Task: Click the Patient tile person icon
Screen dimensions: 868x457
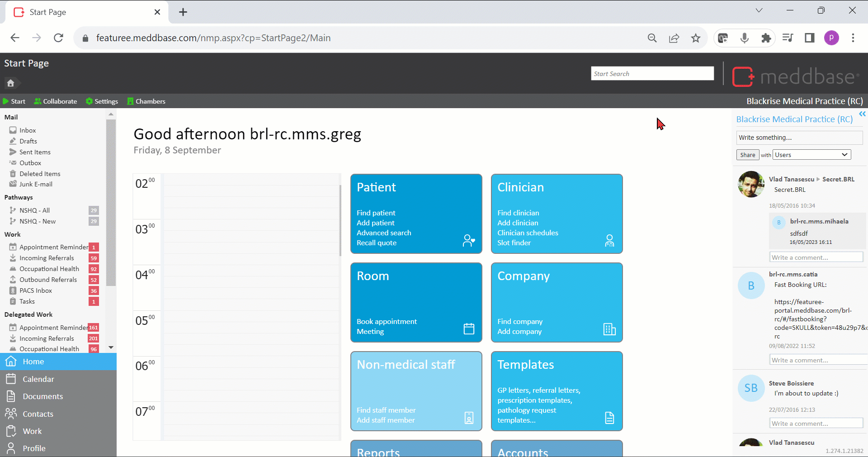Action: [469, 240]
